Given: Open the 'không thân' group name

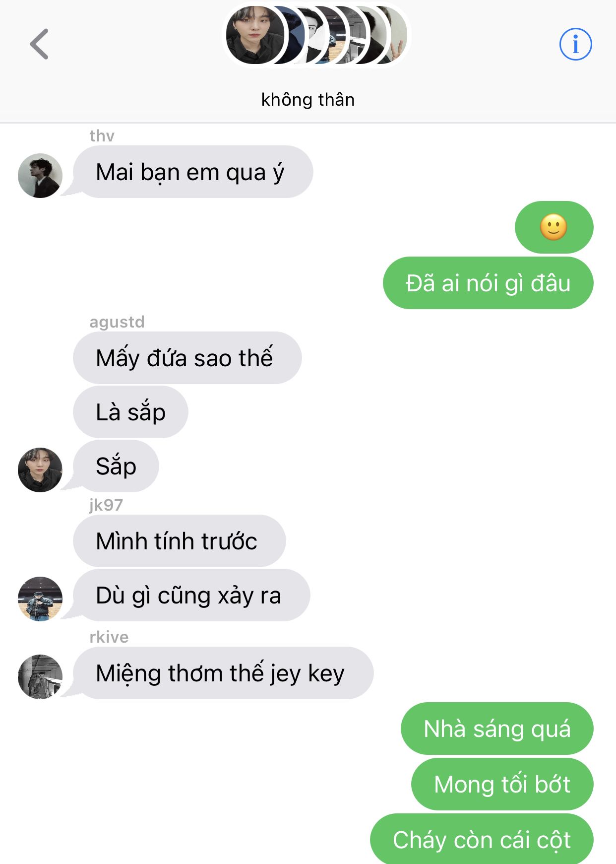Looking at the screenshot, I should coord(308,100).
